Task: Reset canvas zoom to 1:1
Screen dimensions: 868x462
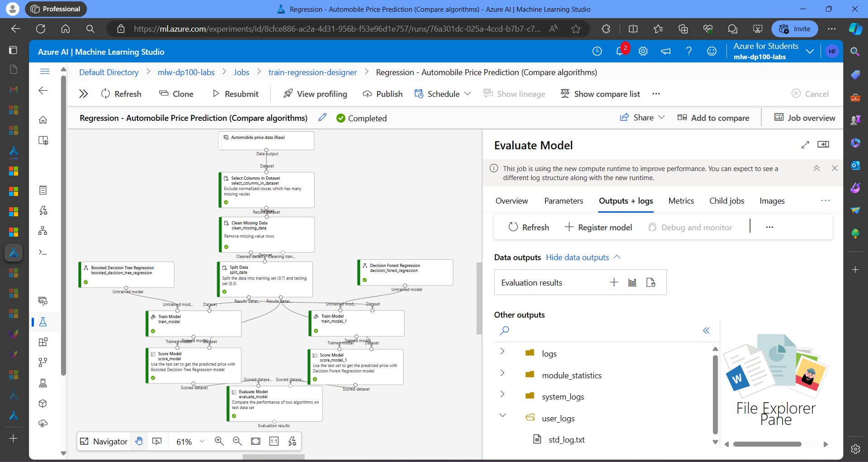Action: click(x=274, y=441)
